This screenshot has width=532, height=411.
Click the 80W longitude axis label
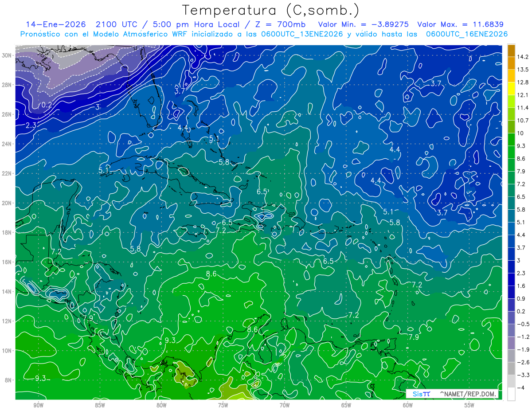(x=161, y=405)
